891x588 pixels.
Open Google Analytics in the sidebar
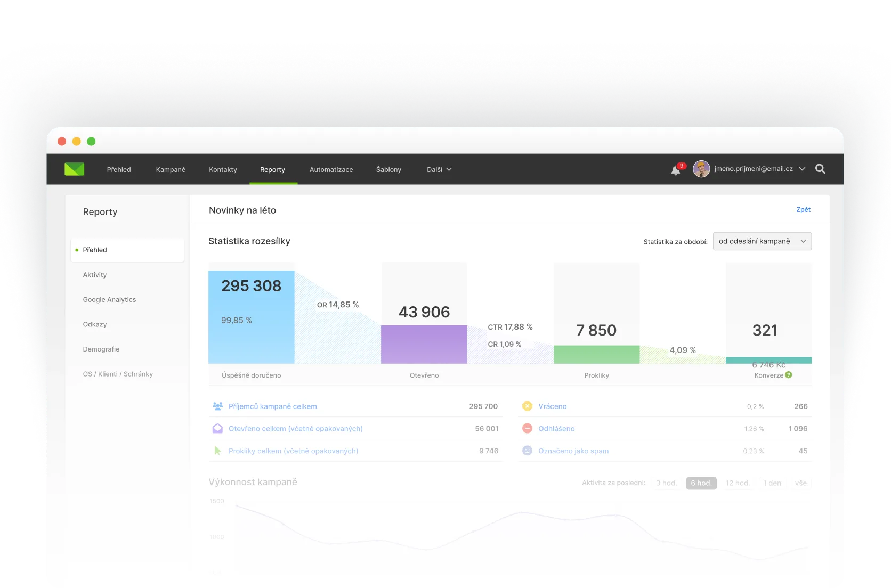[109, 299]
